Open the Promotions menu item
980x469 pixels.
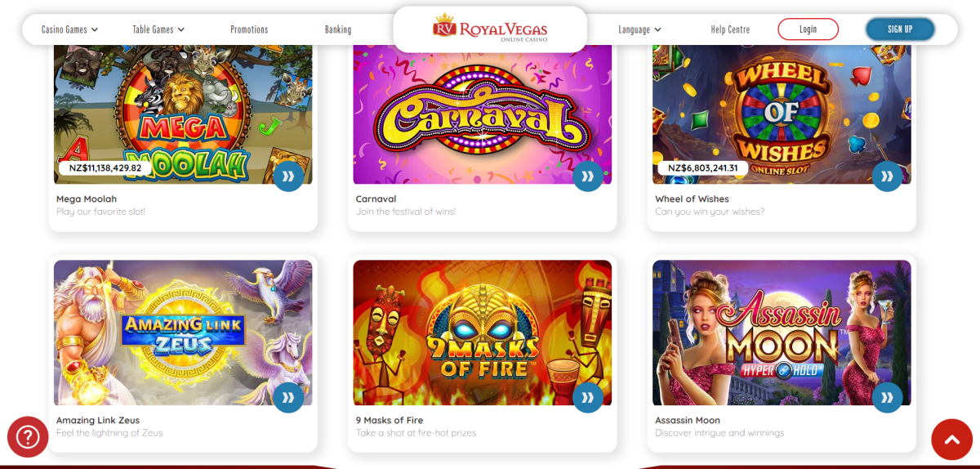(249, 29)
